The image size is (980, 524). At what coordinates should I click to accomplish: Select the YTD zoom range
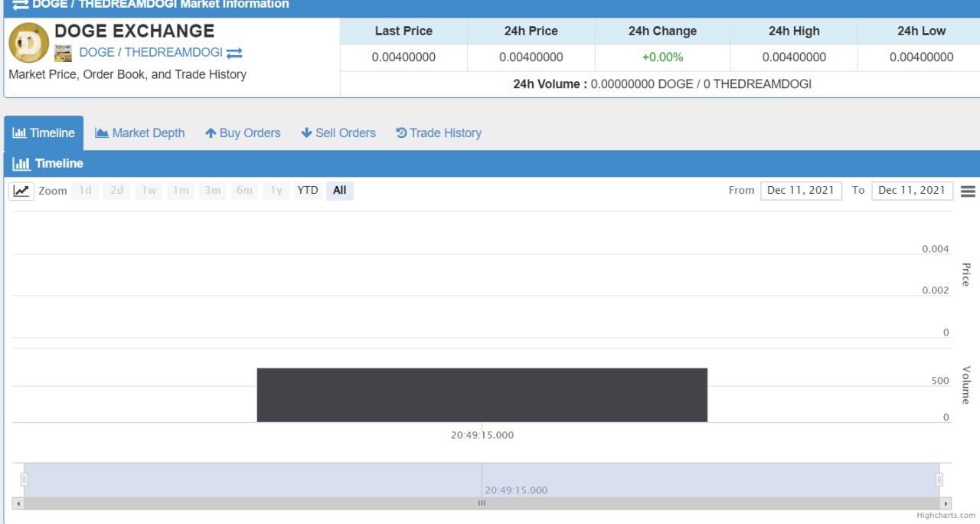coord(308,191)
